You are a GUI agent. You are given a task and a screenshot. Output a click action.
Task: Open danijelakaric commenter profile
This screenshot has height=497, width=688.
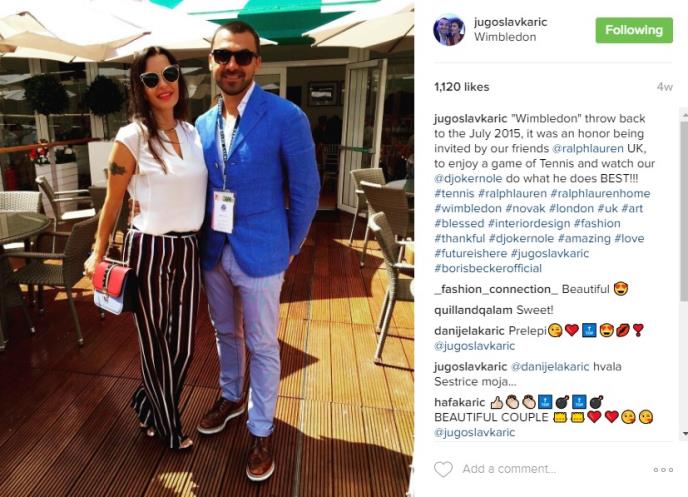469,331
